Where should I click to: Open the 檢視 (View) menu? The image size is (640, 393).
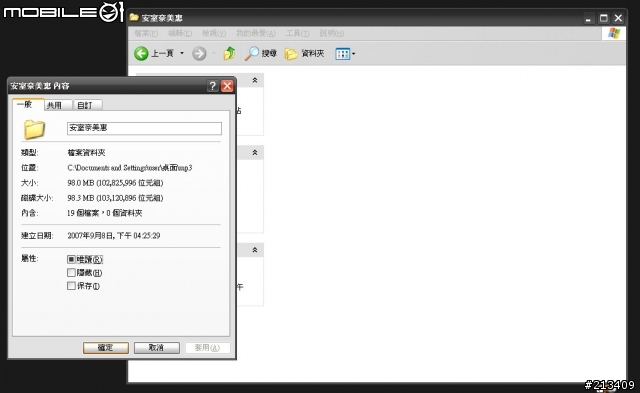click(x=214, y=33)
